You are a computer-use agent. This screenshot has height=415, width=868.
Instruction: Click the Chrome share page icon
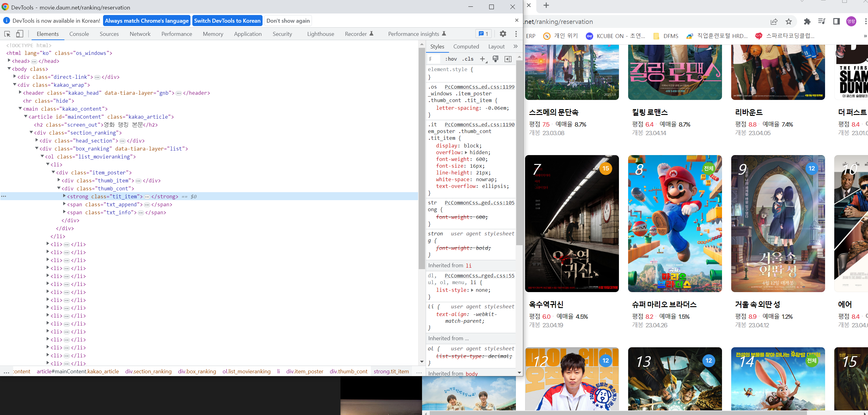pyautogui.click(x=774, y=21)
